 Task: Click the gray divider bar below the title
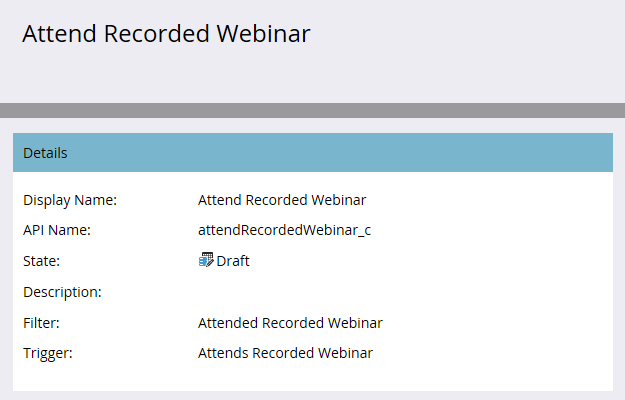pos(312,110)
